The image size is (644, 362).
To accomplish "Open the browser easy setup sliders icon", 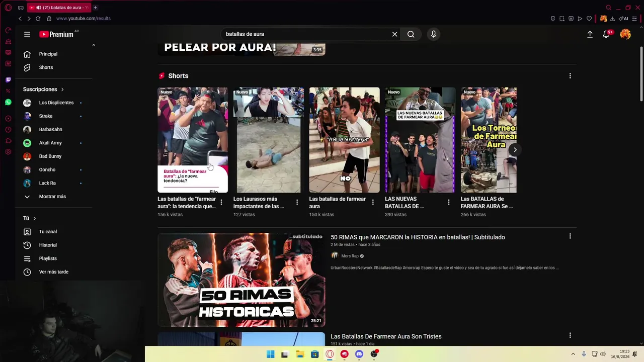I will [635, 19].
